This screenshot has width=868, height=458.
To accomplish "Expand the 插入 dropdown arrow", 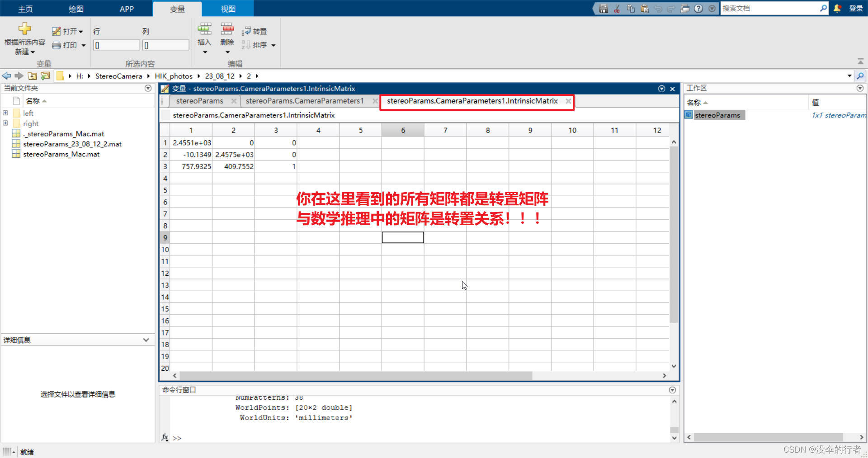I will coord(205,52).
